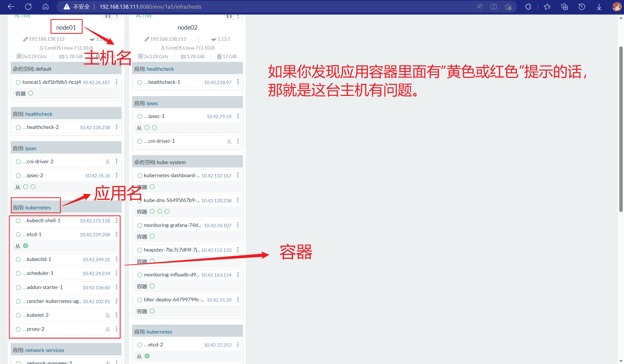This screenshot has width=624, height=364.
Task: Open the browser history clock icon
Action: 582,7
